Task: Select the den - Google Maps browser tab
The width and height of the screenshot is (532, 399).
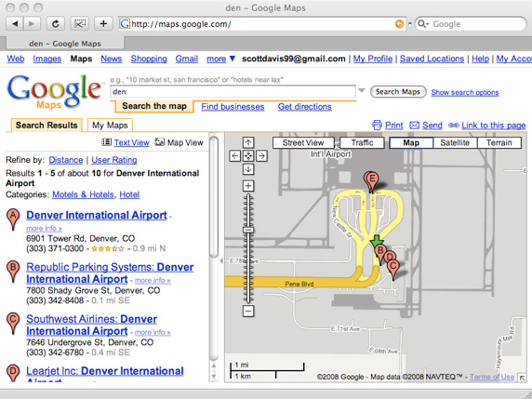Action: [x=65, y=44]
